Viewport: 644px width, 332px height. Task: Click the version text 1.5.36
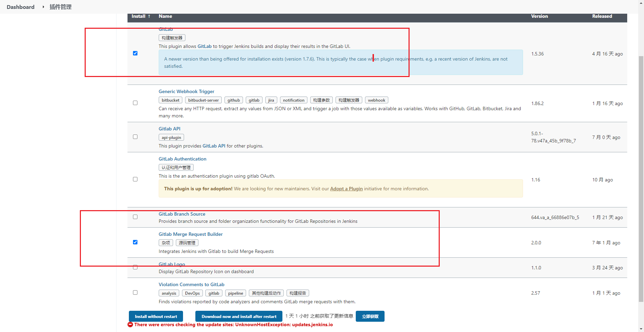[x=537, y=54]
